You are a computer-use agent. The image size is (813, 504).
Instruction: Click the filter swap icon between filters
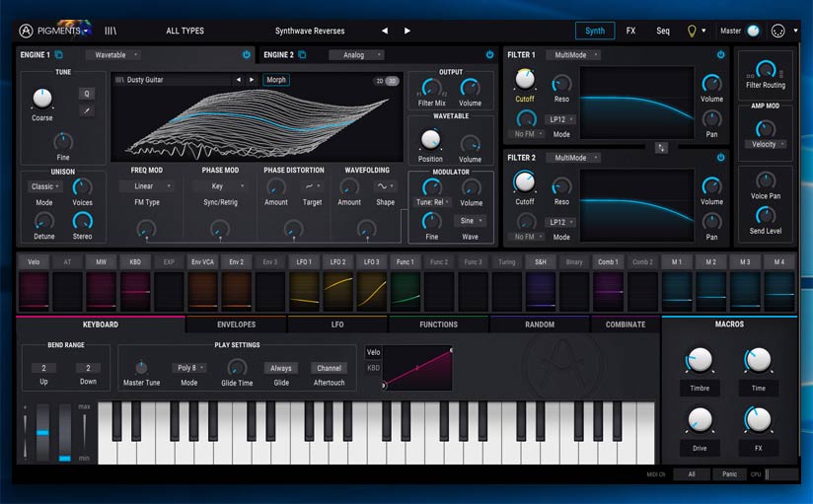661,148
